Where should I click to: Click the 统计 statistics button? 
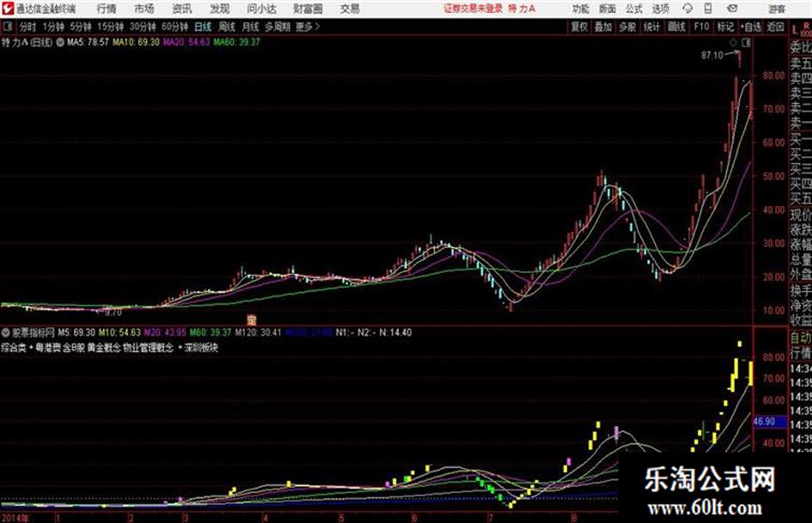pyautogui.click(x=652, y=27)
